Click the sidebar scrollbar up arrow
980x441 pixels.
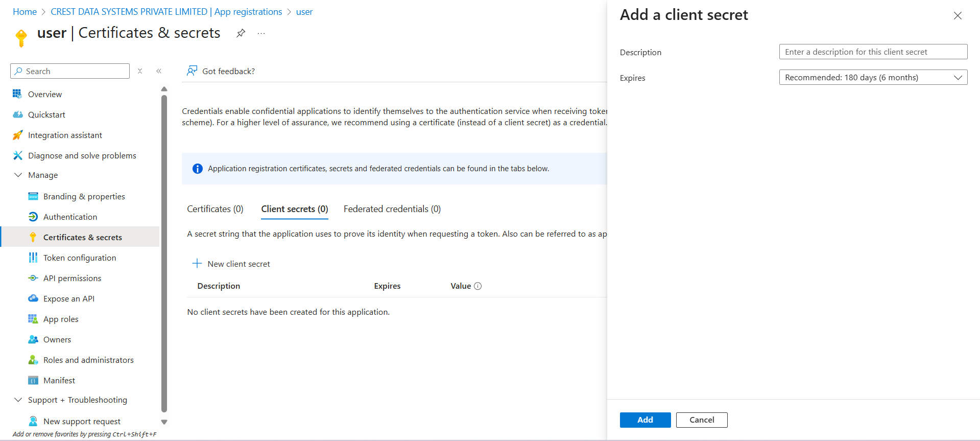pos(164,89)
